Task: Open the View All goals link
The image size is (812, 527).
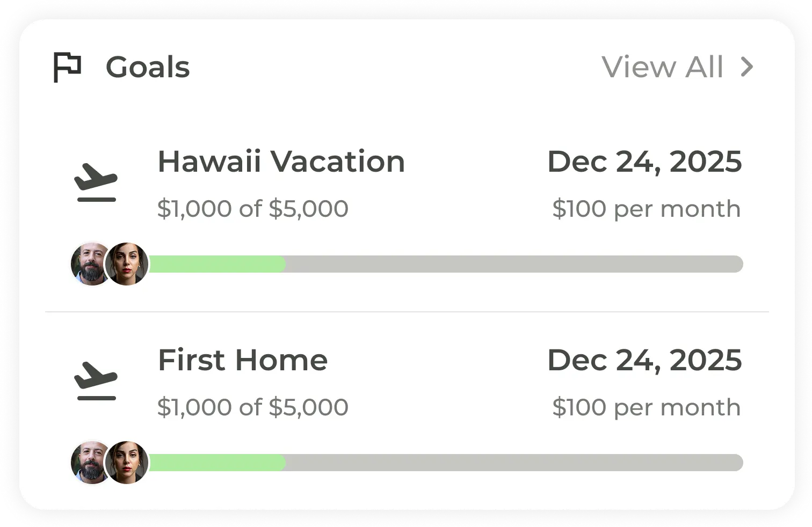Action: (662, 67)
